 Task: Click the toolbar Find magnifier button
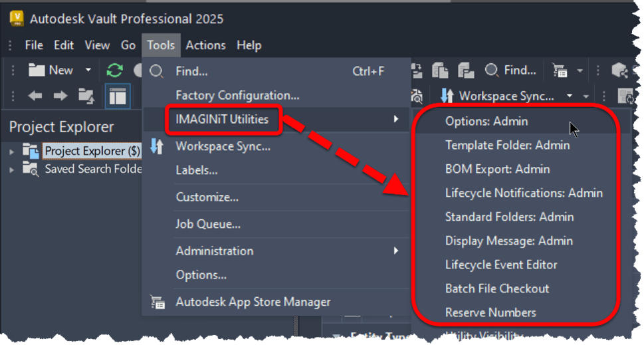click(510, 70)
